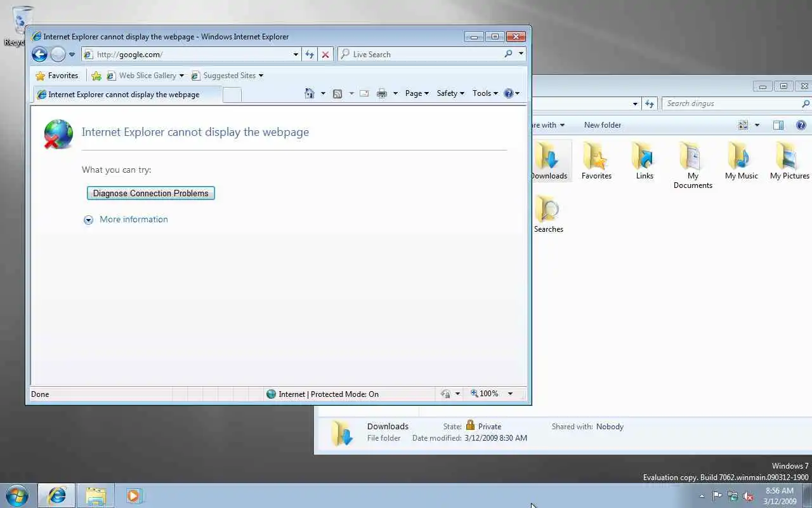812x508 pixels.
Task: Select the My Documents folder
Action: click(x=693, y=165)
